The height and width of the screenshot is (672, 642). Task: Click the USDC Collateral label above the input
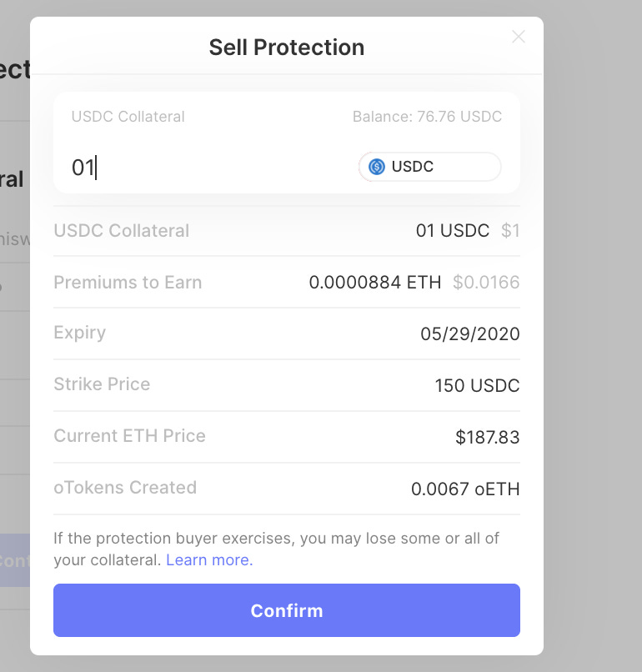[128, 117]
